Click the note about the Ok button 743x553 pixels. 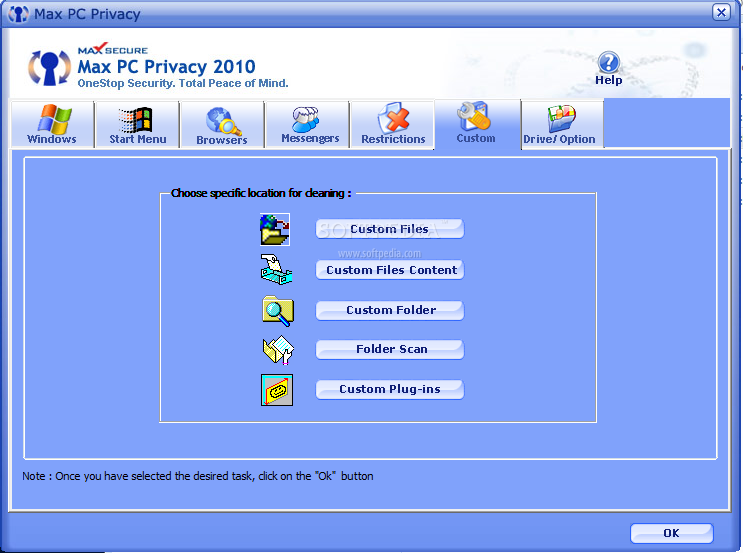pos(198,476)
